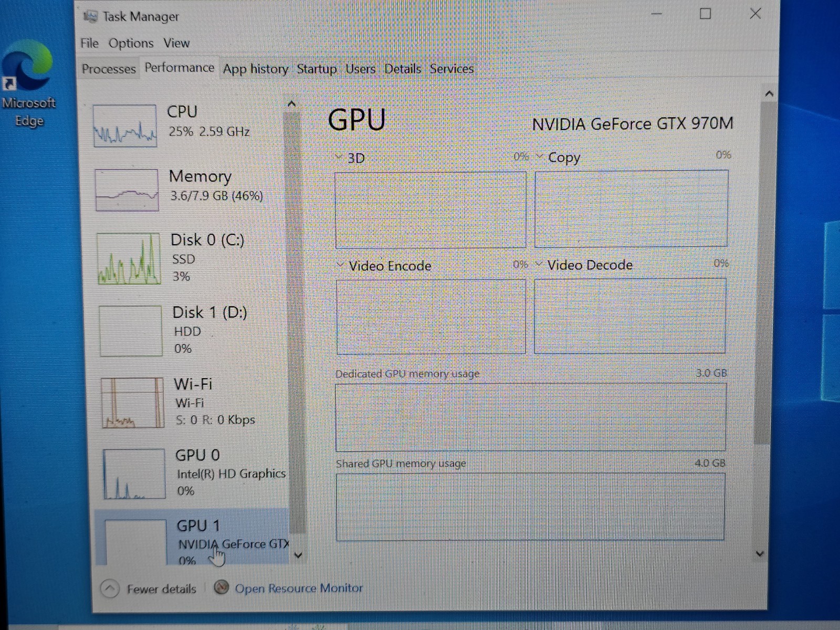
Task: Click the Copy engine graph
Action: (x=631, y=208)
